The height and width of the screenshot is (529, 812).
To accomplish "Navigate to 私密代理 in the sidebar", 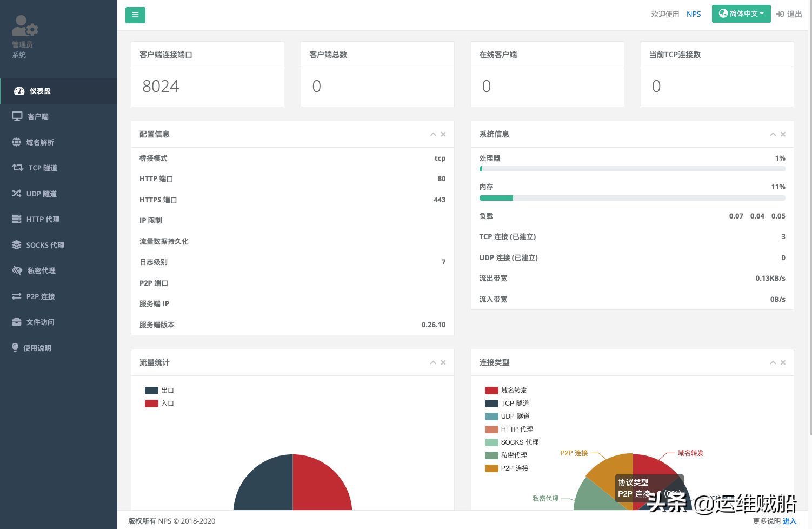I will pos(58,270).
